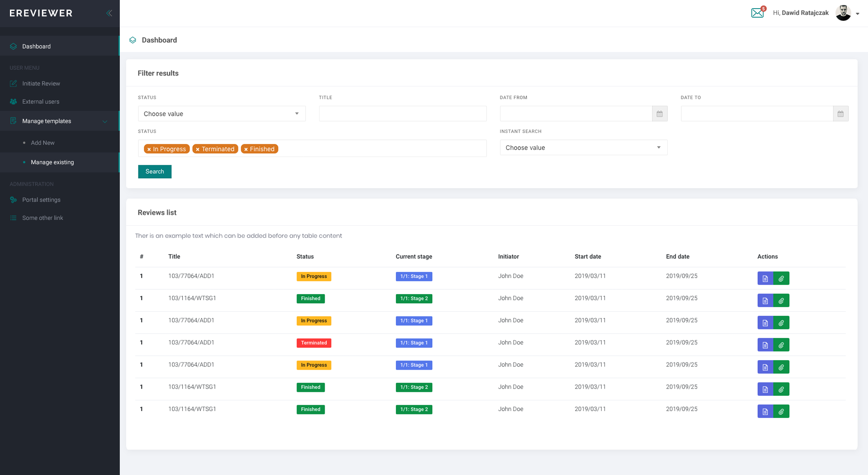Open the user profile avatar menu
The image size is (868, 475).
(844, 13)
